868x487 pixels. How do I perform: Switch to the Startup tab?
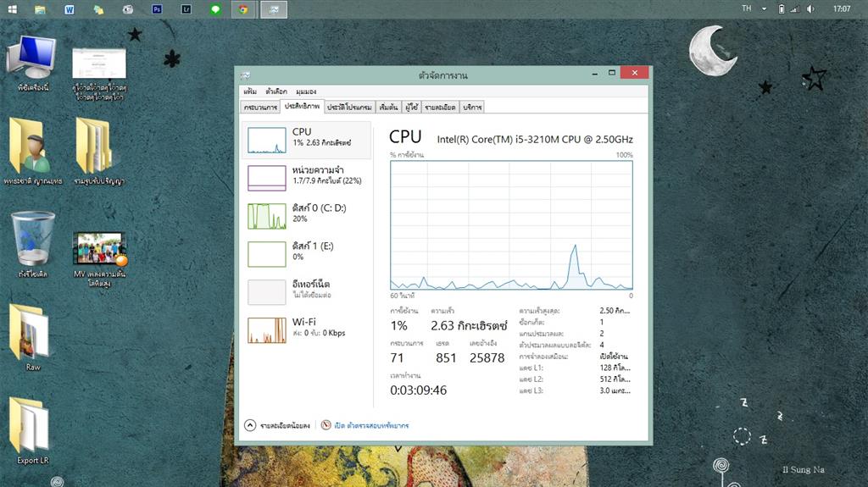click(388, 108)
